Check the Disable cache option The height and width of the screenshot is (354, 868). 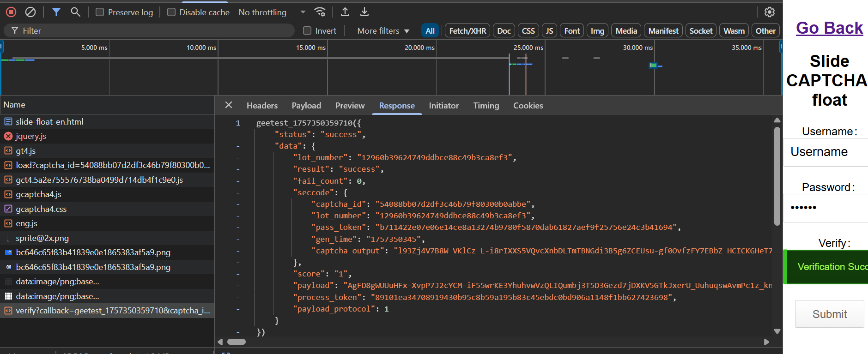171,12
